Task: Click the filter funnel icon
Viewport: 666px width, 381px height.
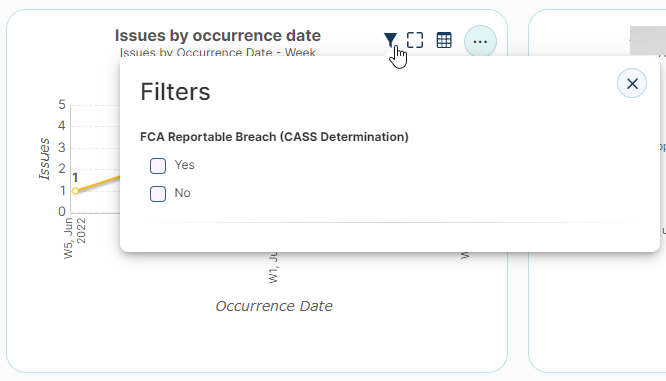Action: pos(390,40)
